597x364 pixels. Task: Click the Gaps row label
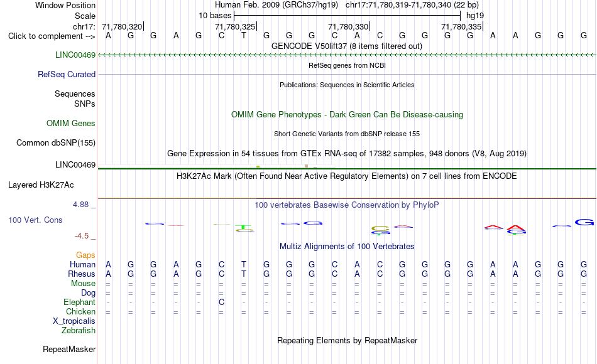click(85, 255)
